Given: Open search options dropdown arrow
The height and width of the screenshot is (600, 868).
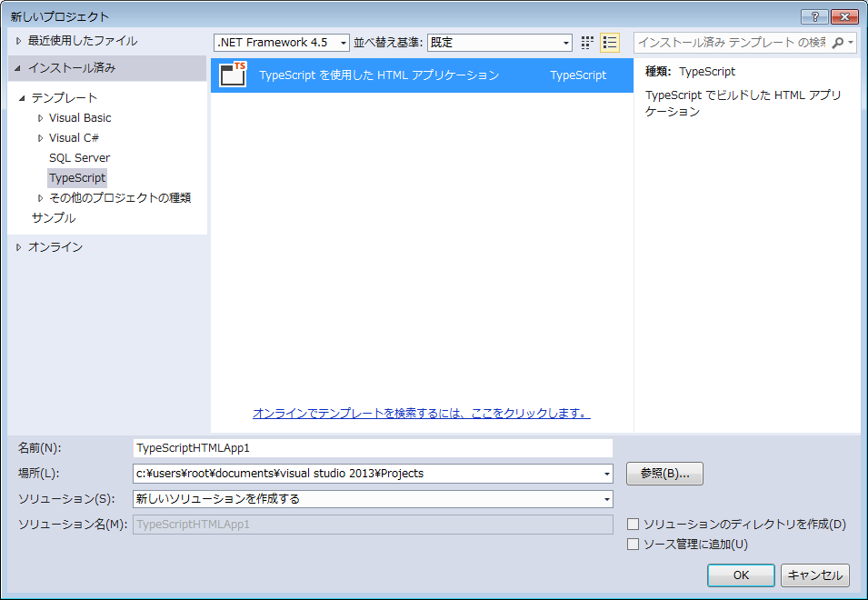Looking at the screenshot, I should (851, 43).
